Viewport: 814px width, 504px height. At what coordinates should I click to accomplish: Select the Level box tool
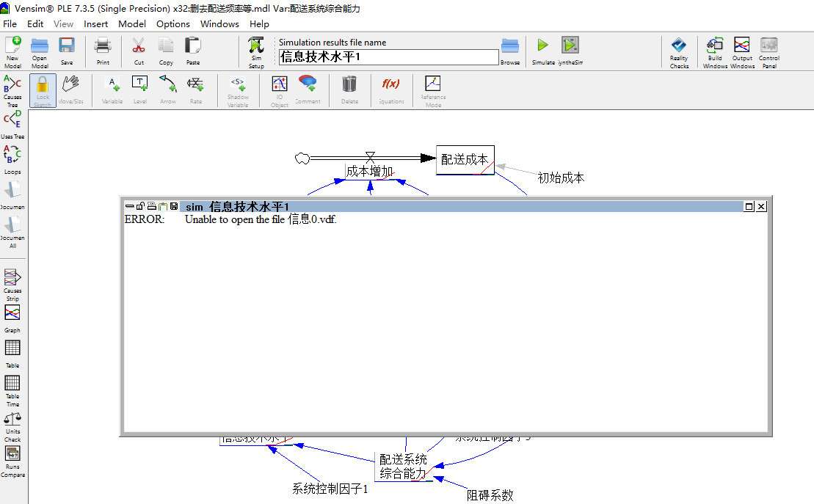click(139, 90)
